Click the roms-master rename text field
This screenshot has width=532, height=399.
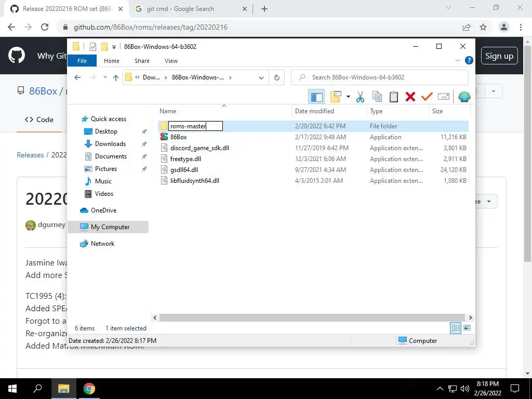point(195,126)
